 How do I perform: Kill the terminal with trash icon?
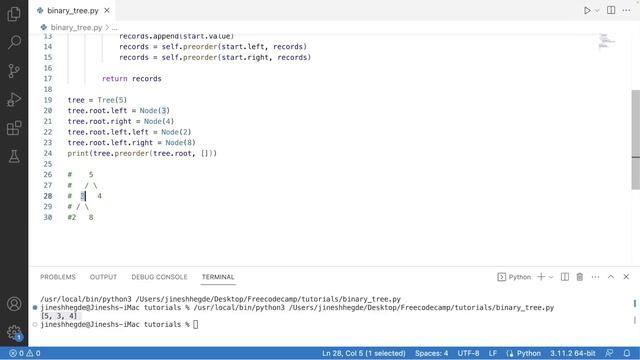tap(580, 277)
